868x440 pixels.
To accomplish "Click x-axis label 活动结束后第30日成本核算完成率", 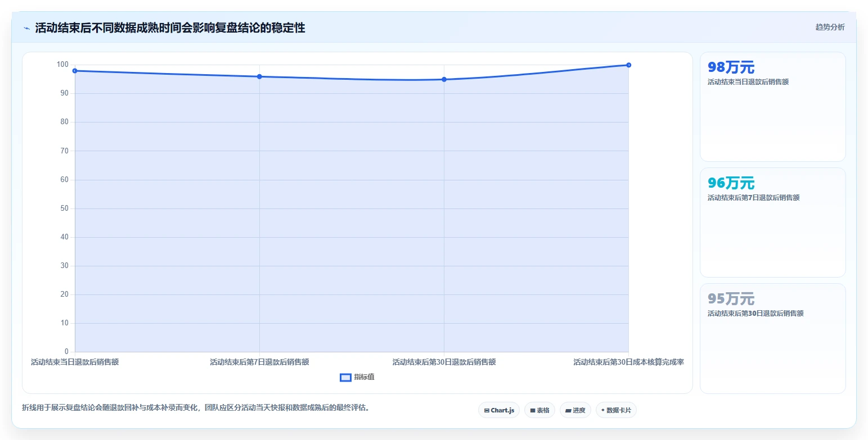I will [x=628, y=362].
